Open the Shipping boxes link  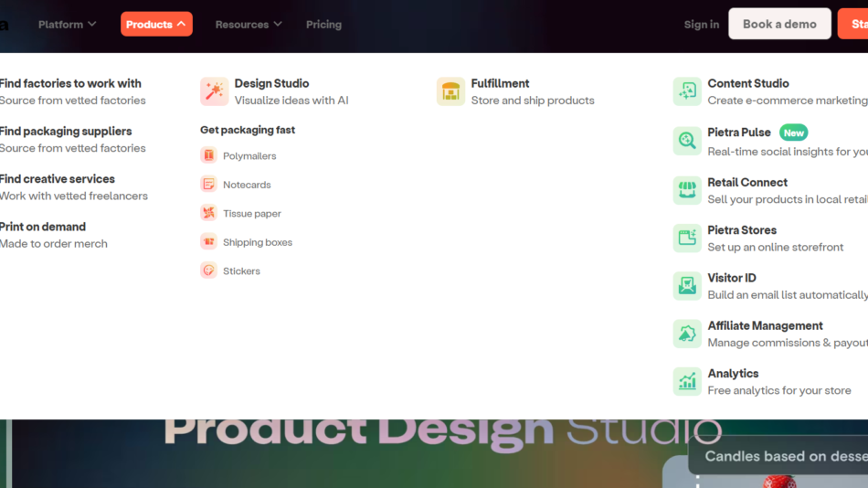click(258, 242)
